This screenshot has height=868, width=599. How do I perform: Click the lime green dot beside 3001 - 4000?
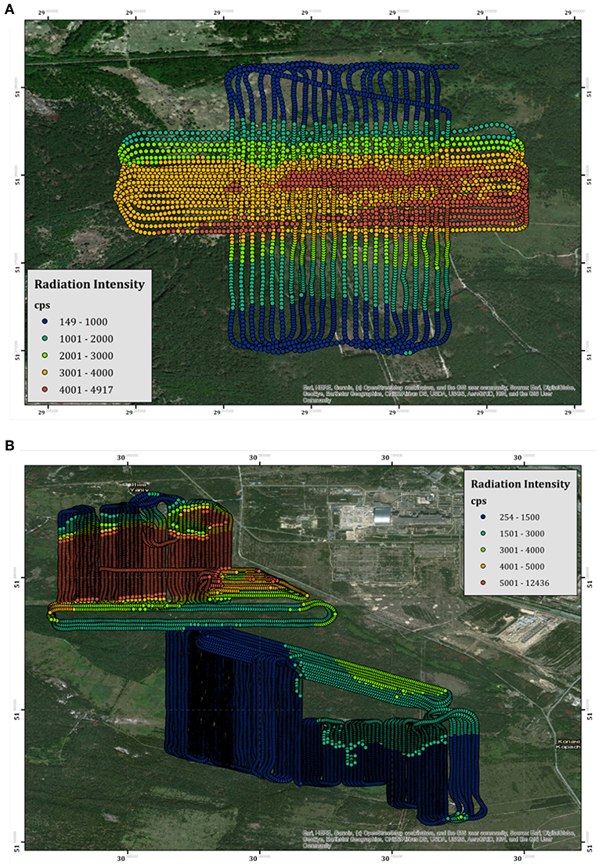pyautogui.click(x=482, y=550)
